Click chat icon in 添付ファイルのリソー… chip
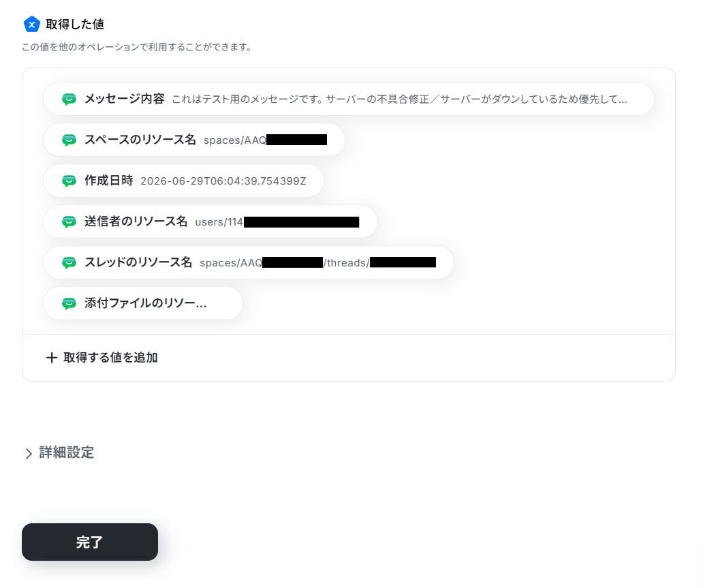 [69, 303]
